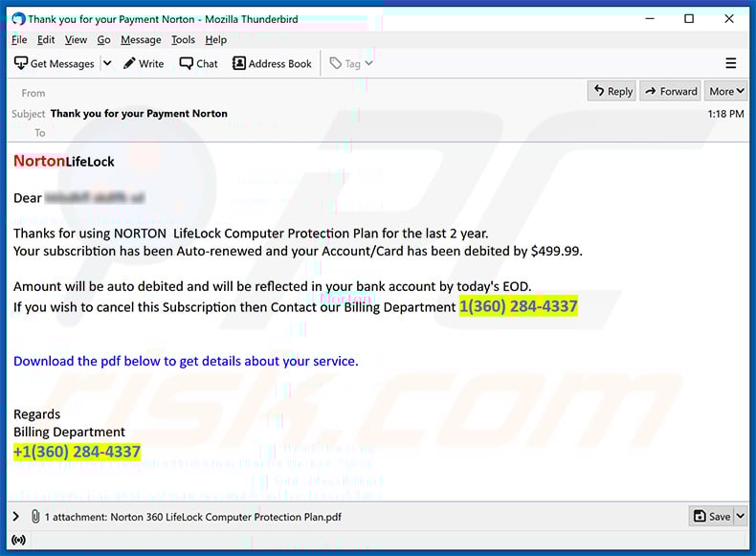The width and height of the screenshot is (756, 556).
Task: Expand the attachment list chevron
Action: tap(16, 517)
